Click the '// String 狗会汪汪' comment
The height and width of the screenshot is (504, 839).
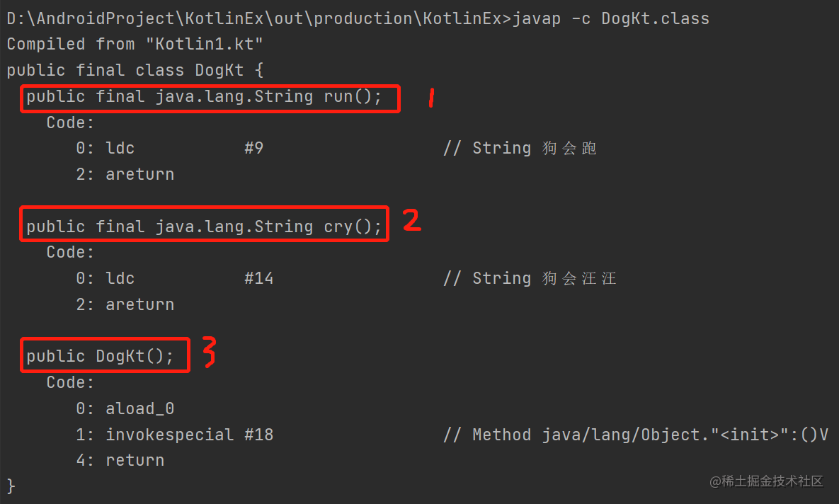530,278
